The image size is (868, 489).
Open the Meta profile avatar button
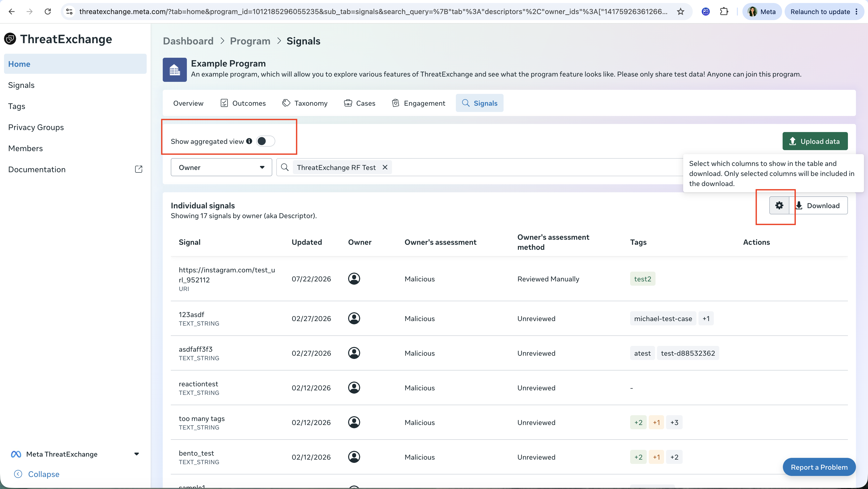tap(762, 12)
